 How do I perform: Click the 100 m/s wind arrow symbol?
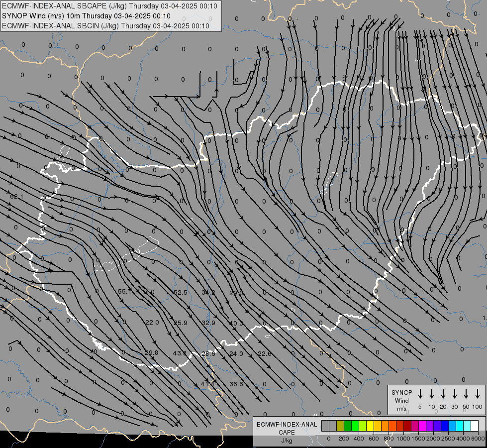click(x=478, y=394)
